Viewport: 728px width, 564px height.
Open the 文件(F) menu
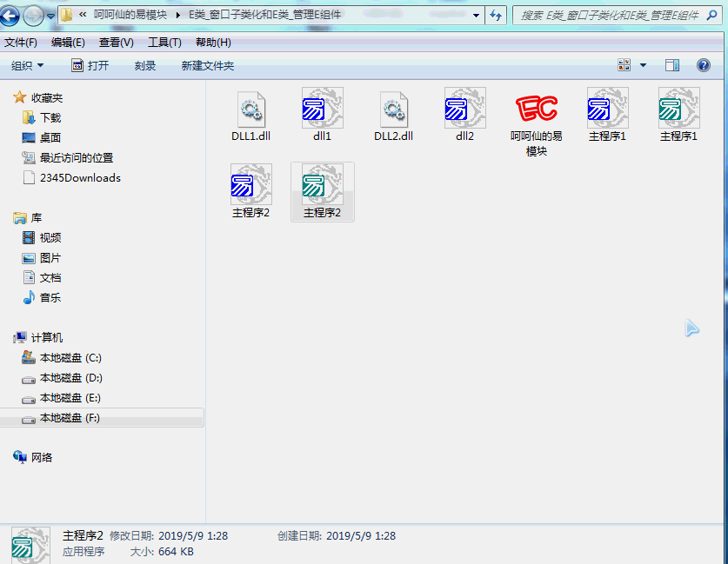point(21,43)
